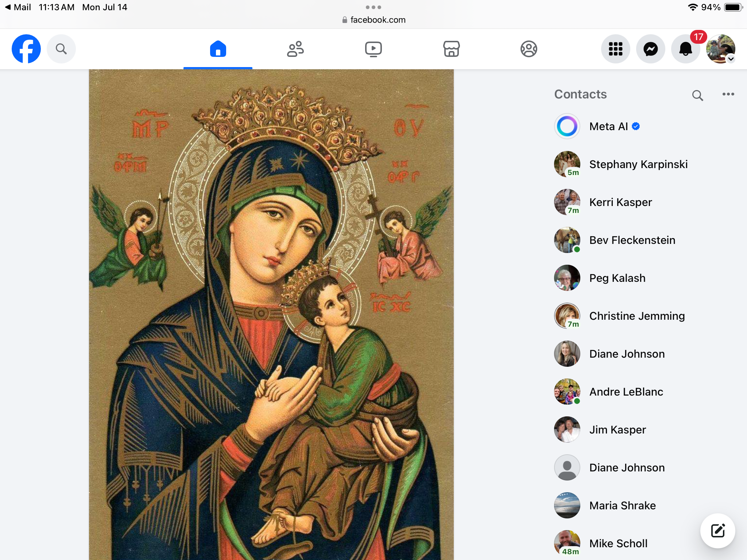This screenshot has width=747, height=560.
Task: Tap the battery indicator
Action: point(733,7)
